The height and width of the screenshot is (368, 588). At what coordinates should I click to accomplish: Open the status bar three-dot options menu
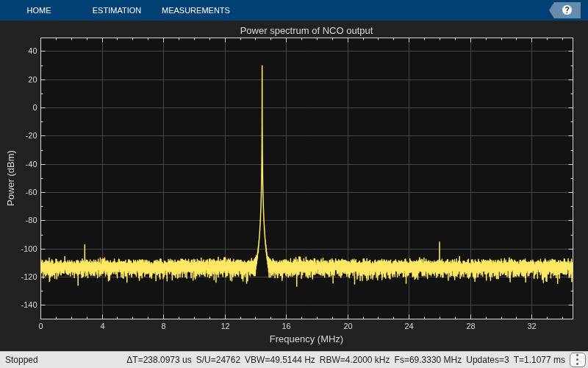[577, 360]
